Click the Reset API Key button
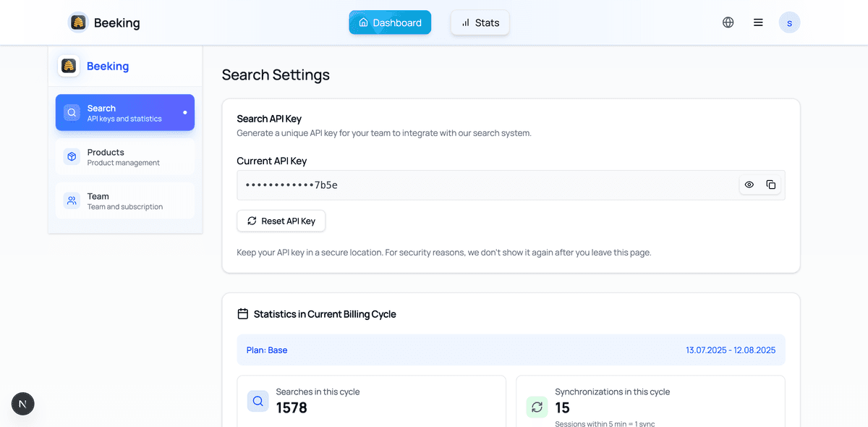 281,221
